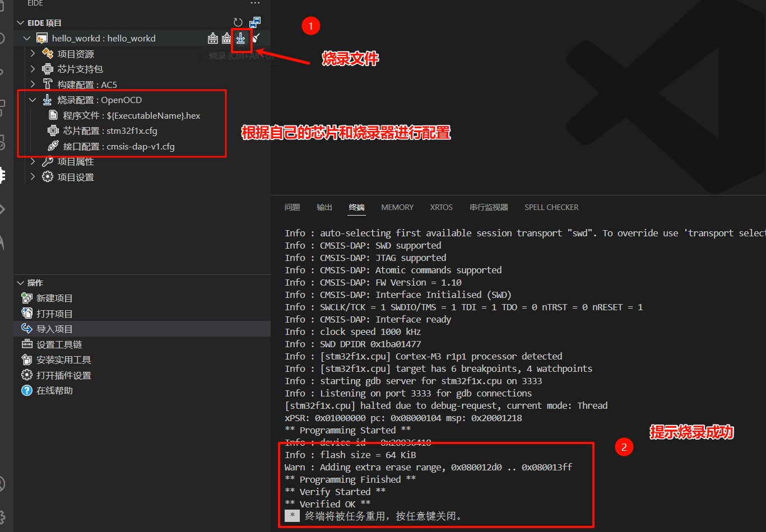Collapse the 操作 section
766x532 pixels.
click(21, 283)
